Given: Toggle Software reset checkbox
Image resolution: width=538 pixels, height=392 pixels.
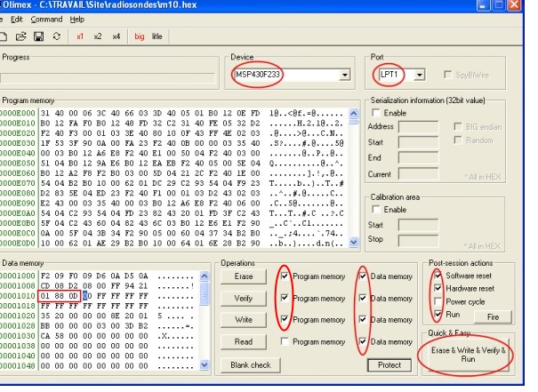Looking at the screenshot, I should click(438, 276).
